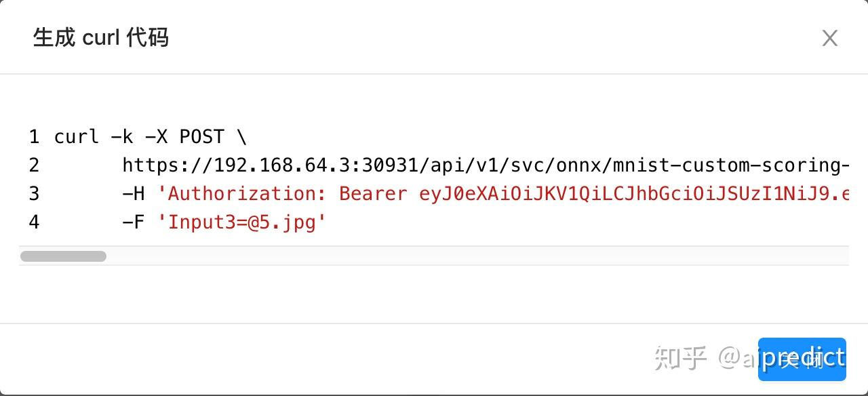Click line number 4 in the gutter
Screen dimensions: 868x396
click(34, 222)
